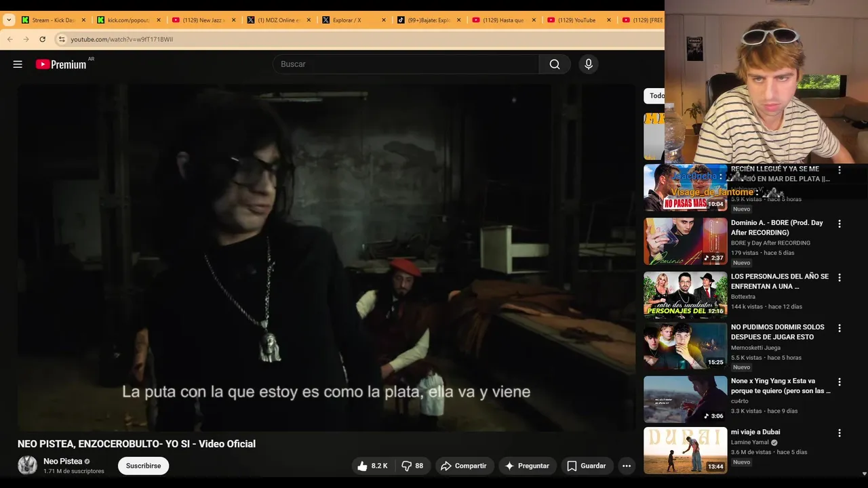The width and height of the screenshot is (868, 488).
Task: Go to YouTube Premium home logo
Action: (x=61, y=64)
